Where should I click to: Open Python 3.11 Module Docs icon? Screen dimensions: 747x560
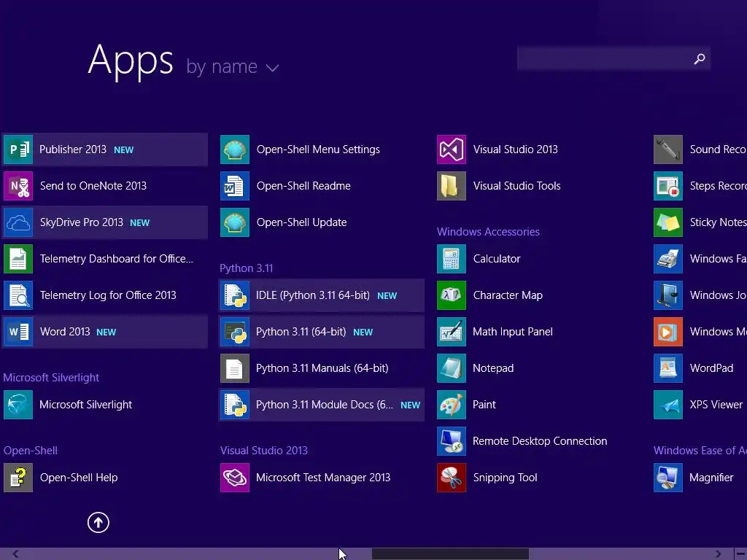point(235,405)
